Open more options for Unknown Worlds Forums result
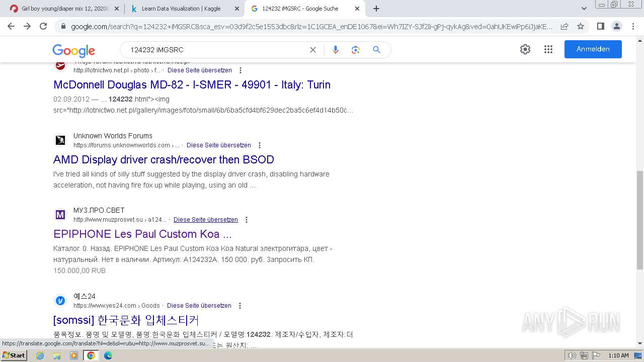 [x=260, y=145]
